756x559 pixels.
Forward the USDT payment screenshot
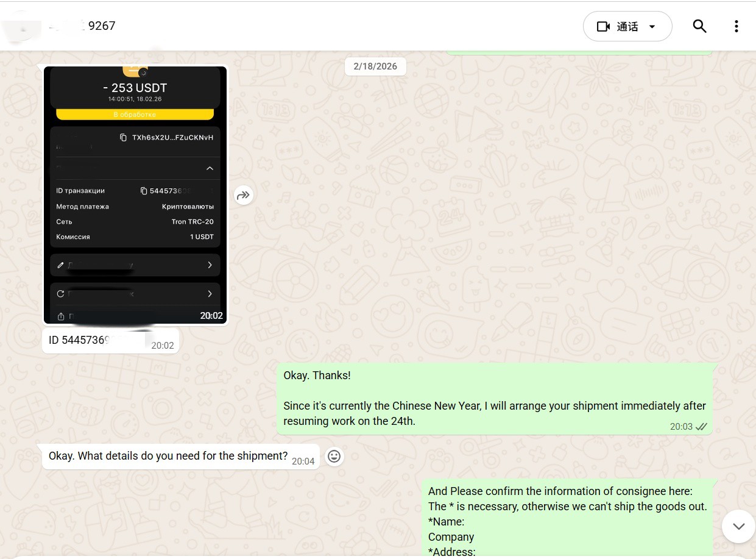click(243, 195)
